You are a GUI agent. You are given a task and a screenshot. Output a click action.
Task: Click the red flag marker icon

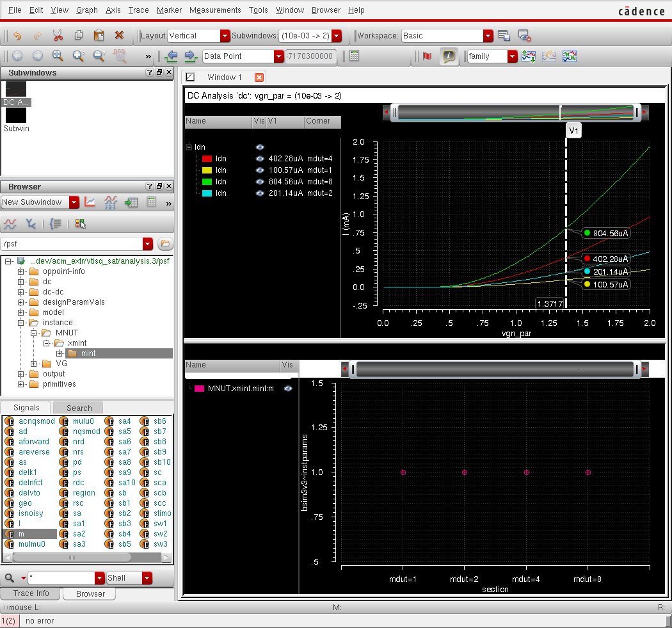427,56
